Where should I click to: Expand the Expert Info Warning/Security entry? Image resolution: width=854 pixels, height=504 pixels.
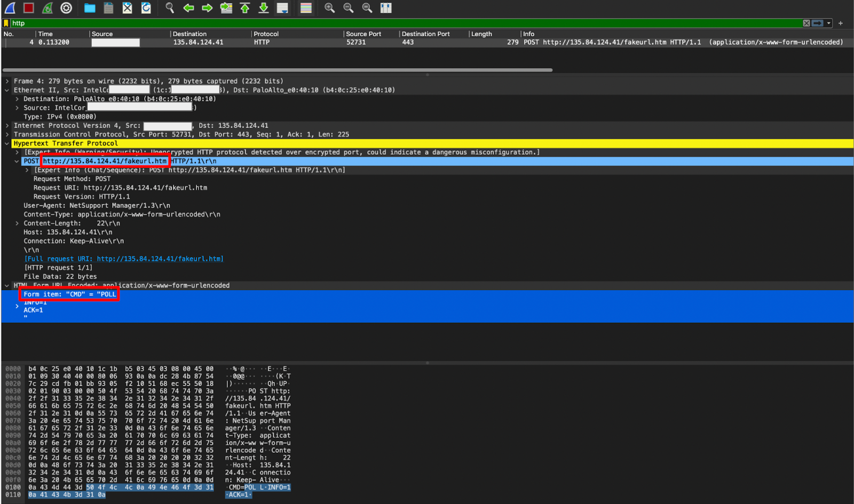[x=17, y=153]
